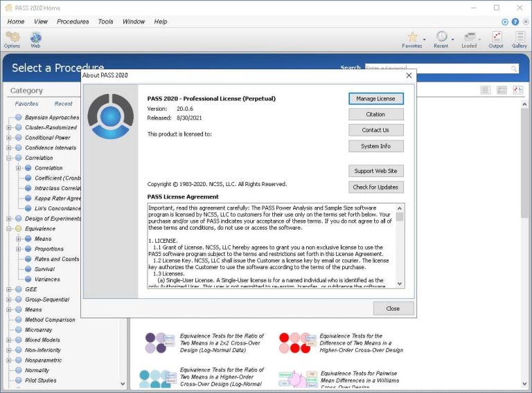Open the Help menu
The image size is (532, 393).
161,21
